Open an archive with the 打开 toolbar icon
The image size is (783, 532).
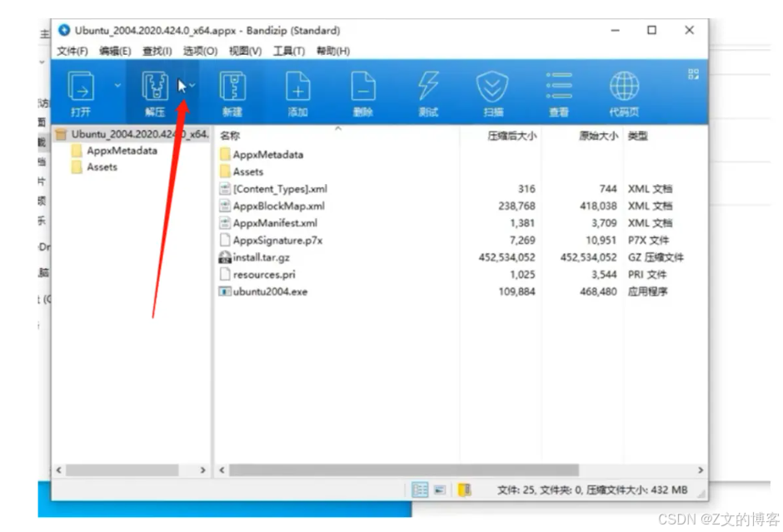(81, 94)
